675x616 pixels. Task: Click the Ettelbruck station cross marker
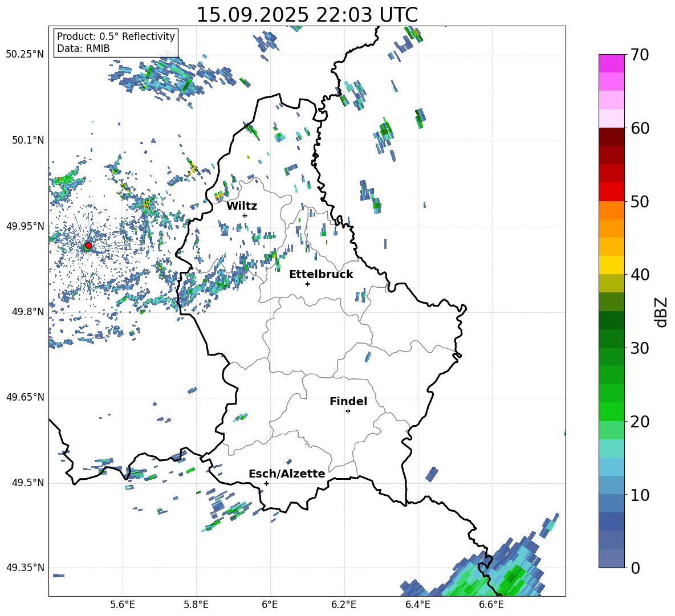click(x=307, y=284)
